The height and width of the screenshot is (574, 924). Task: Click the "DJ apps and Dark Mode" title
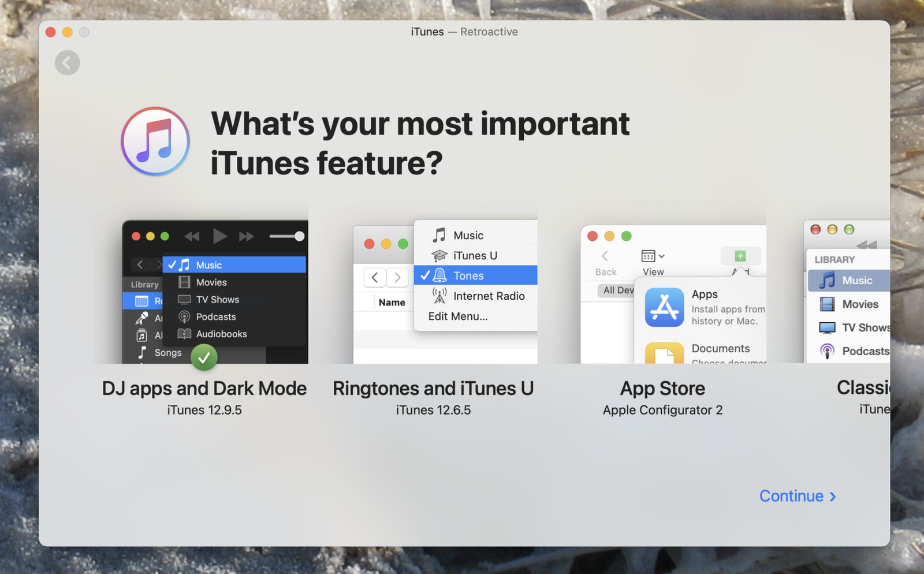204,388
